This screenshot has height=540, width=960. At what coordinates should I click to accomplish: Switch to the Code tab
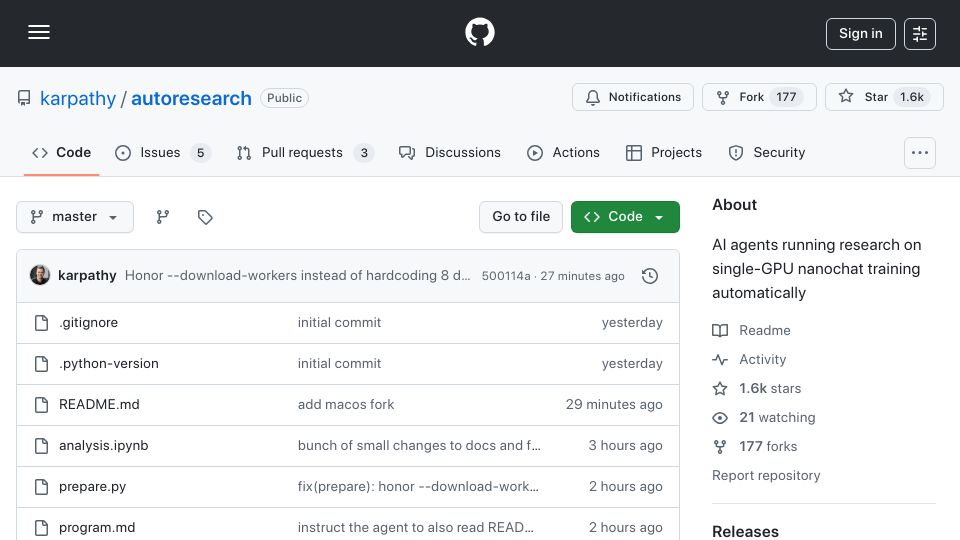tap(61, 152)
